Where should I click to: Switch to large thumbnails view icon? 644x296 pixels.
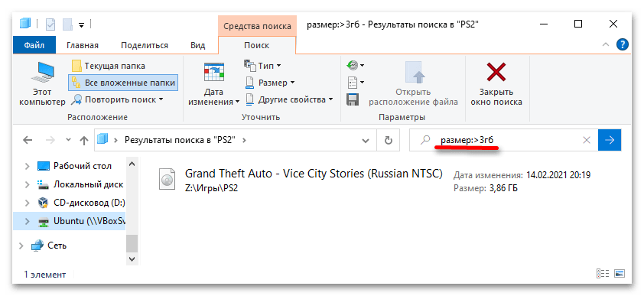pyautogui.click(x=620, y=274)
